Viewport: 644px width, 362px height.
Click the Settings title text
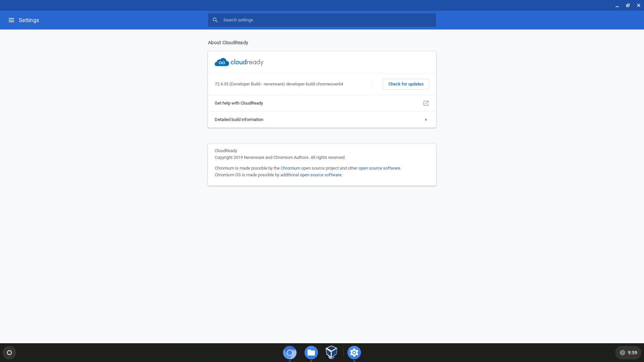pyautogui.click(x=29, y=20)
